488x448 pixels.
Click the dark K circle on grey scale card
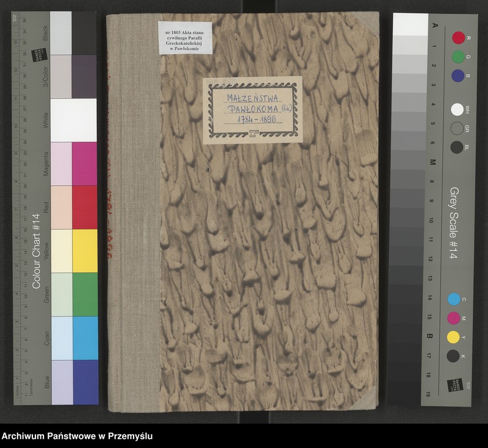453,356
